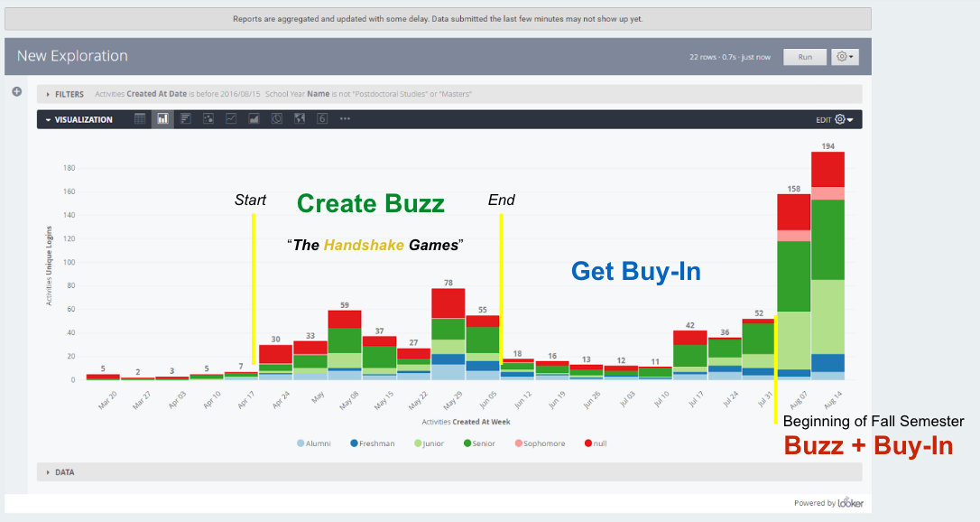Image resolution: width=980 pixels, height=522 pixels.
Task: Select the horizontal bar chart visualization icon
Action: (x=186, y=119)
